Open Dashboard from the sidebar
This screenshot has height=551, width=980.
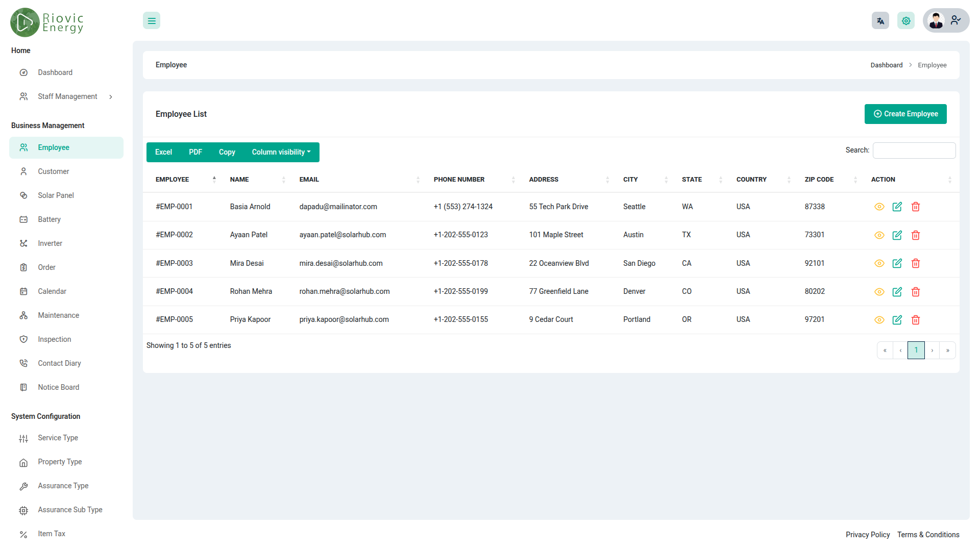tap(66, 72)
